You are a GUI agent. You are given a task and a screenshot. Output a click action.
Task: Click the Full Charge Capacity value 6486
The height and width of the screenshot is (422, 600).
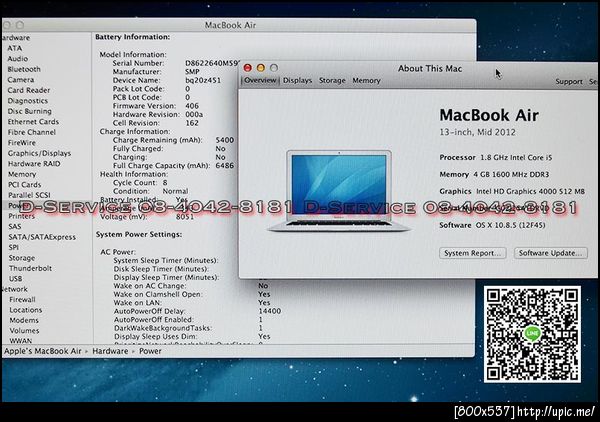coord(225,166)
